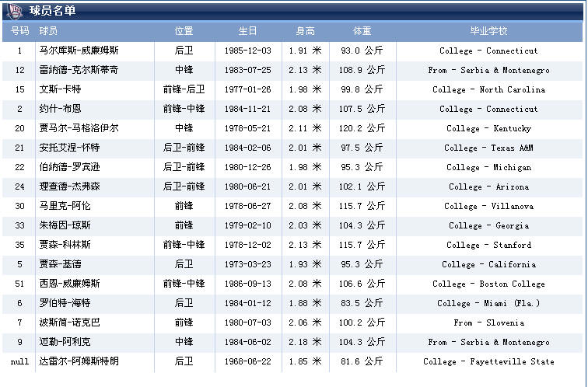Click birthday 1985-12-03
This screenshot has width=588, height=387.
[247, 51]
